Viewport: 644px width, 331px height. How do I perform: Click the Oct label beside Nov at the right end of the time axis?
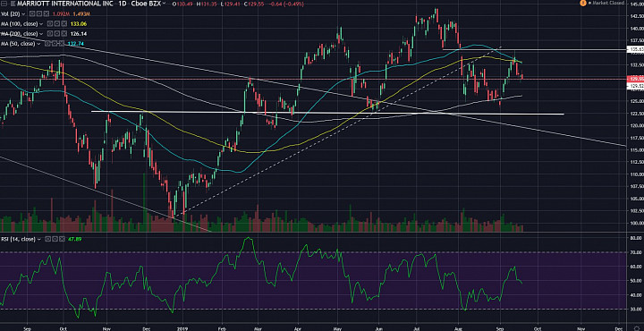point(538,328)
